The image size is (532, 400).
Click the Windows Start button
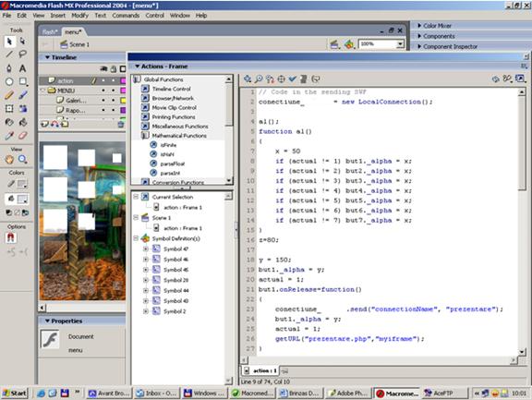(x=15, y=394)
